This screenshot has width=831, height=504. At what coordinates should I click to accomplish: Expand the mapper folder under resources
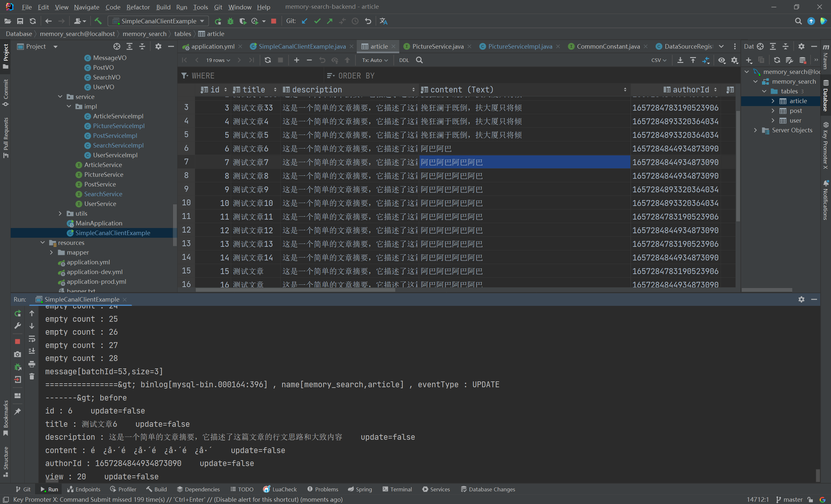51,252
